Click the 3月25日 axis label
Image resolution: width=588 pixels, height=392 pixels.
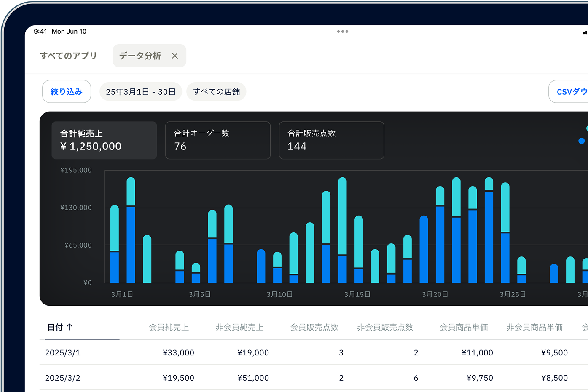(513, 294)
